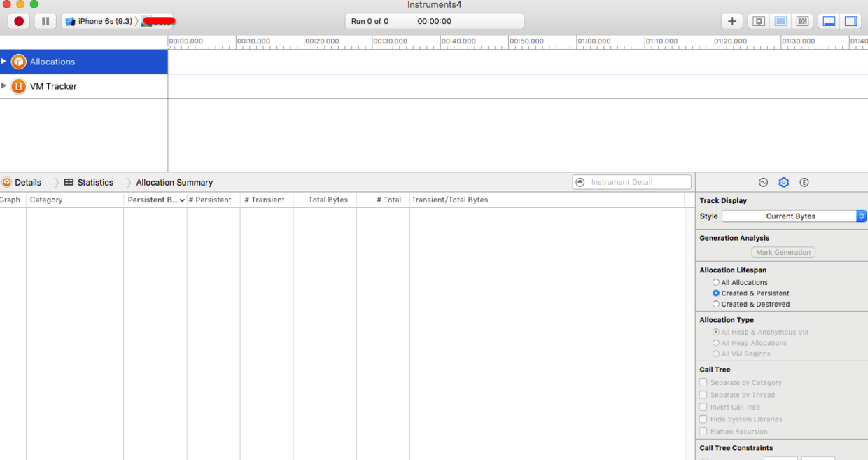
Task: Click the Instrument Detail search field
Action: [637, 182]
